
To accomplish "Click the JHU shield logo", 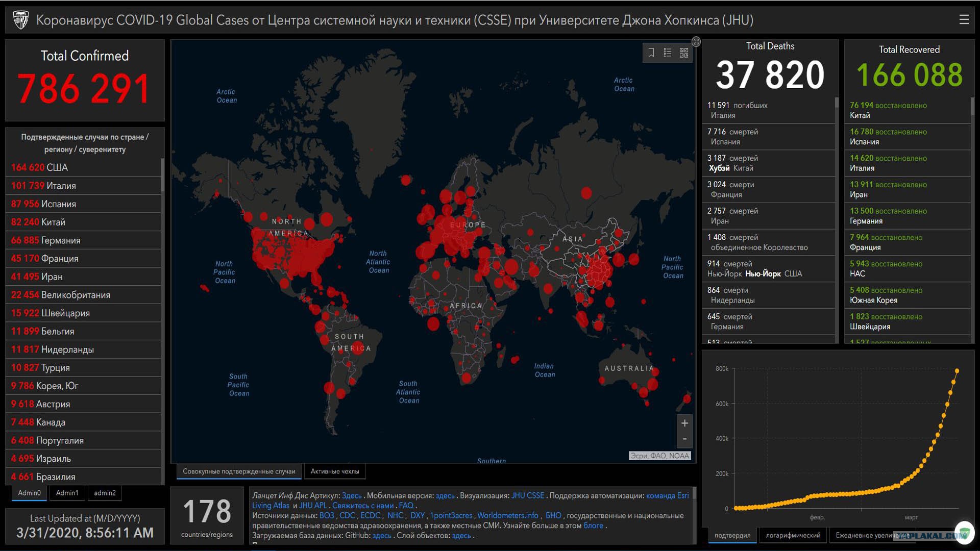I will click(20, 20).
